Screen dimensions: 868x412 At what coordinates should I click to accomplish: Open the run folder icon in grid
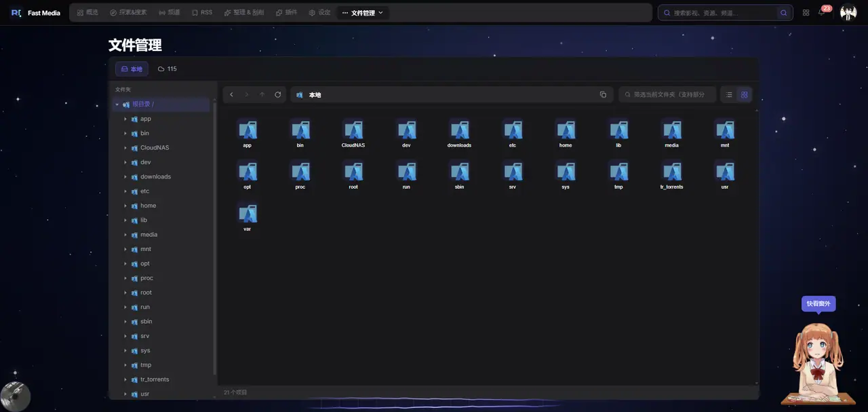(x=406, y=171)
